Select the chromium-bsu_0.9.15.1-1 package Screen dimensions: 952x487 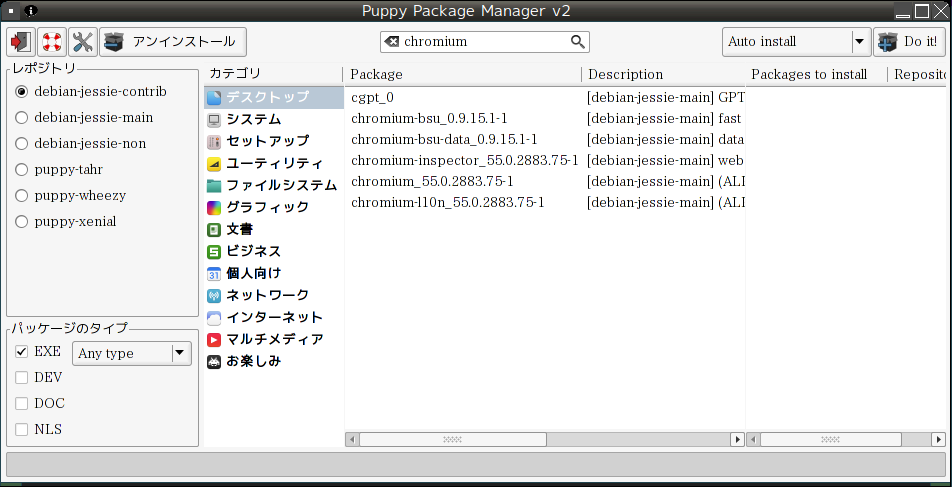point(545,118)
